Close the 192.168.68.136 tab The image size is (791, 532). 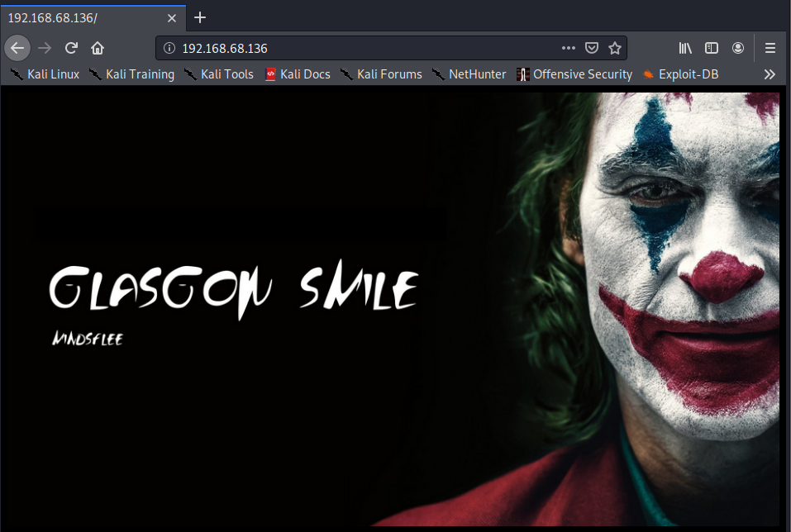coord(172,18)
